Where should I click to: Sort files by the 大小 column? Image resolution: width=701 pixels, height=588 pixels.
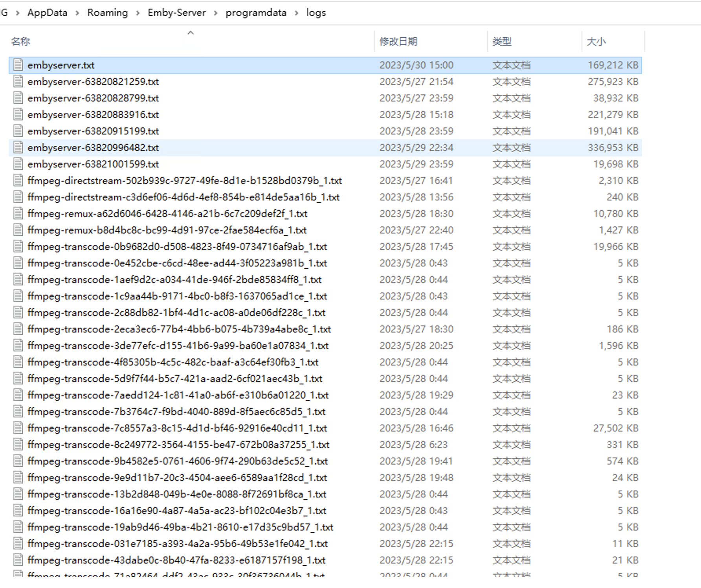pos(597,41)
